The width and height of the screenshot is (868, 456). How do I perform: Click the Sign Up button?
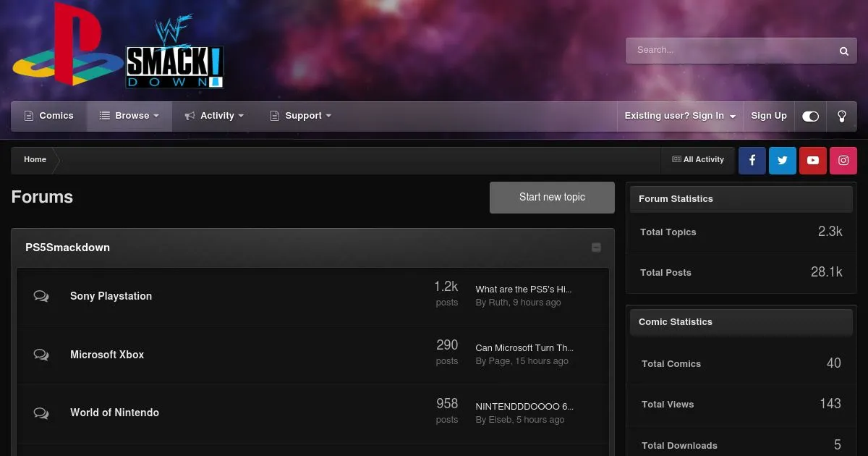(769, 116)
